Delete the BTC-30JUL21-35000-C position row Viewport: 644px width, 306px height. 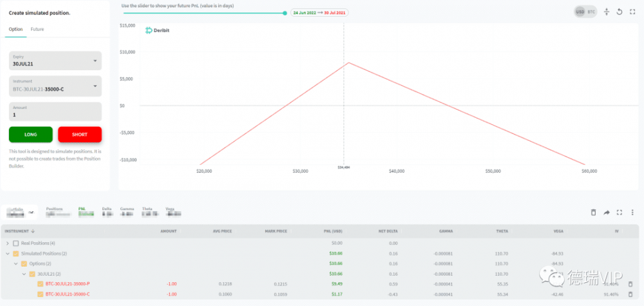click(630, 294)
